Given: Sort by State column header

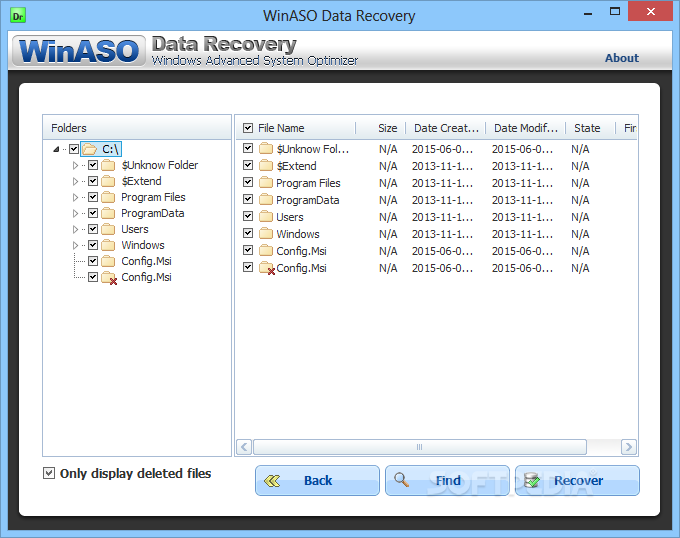Looking at the screenshot, I should [587, 128].
